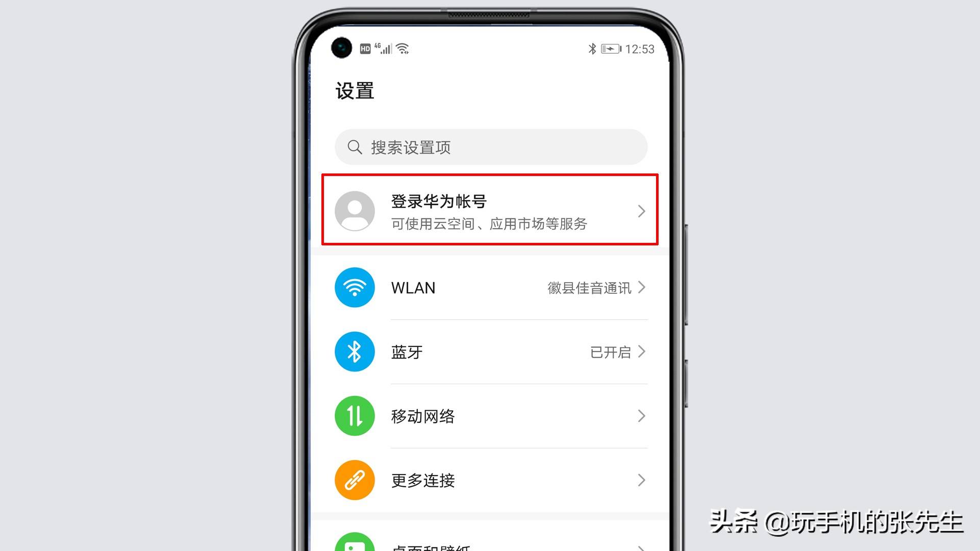Tap the Huawei account login icon
980x551 pixels.
pos(355,211)
